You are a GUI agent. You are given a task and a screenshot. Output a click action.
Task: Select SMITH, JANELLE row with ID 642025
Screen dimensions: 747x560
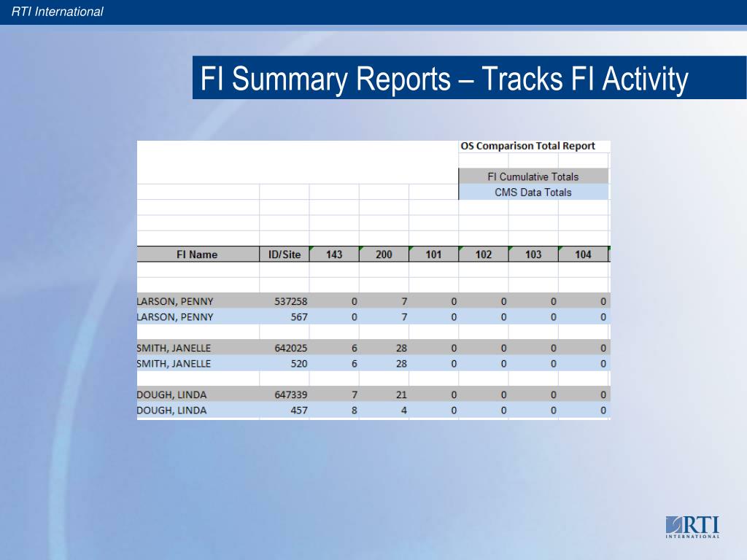pos(373,348)
